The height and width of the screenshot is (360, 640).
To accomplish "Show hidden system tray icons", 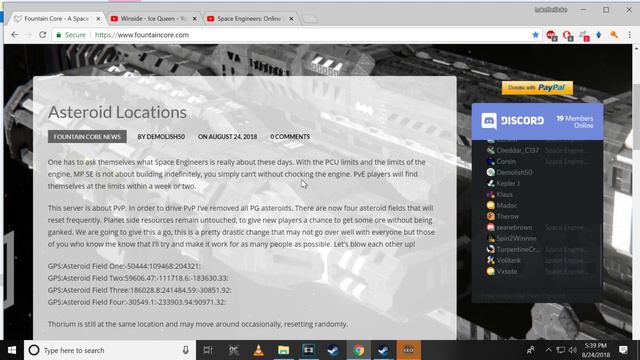I will coord(548,350).
